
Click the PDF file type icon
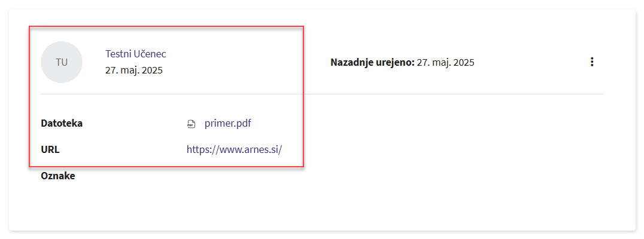(x=192, y=124)
